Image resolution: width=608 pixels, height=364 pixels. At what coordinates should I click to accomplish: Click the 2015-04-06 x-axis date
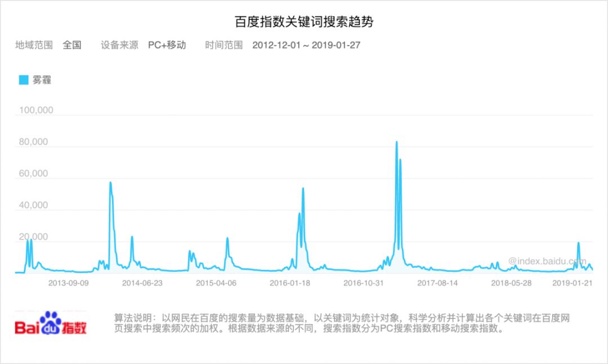(216, 283)
